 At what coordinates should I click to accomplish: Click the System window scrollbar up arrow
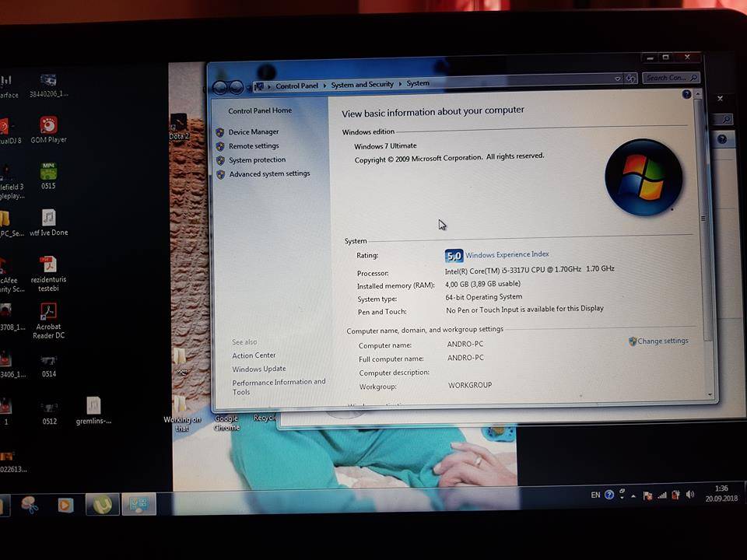(698, 95)
